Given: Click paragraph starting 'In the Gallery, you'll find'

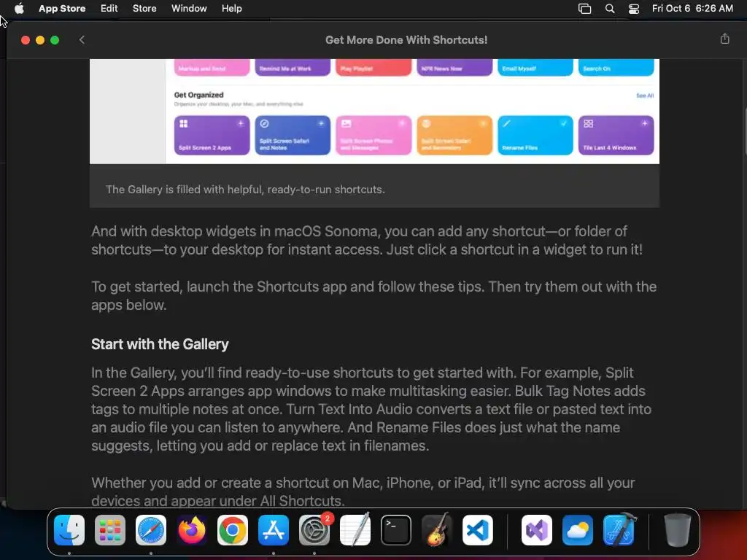Looking at the screenshot, I should (x=371, y=409).
